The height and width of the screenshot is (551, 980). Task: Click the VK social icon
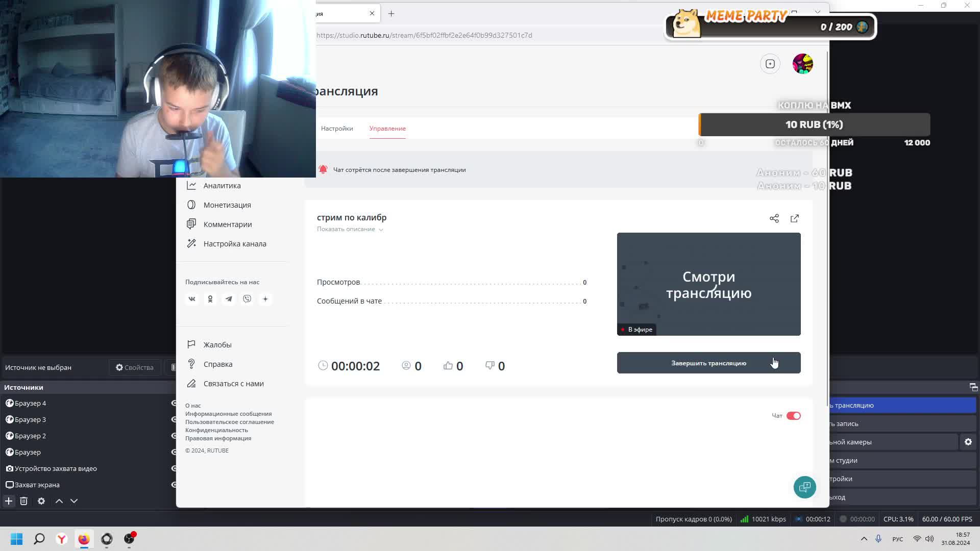pyautogui.click(x=192, y=299)
